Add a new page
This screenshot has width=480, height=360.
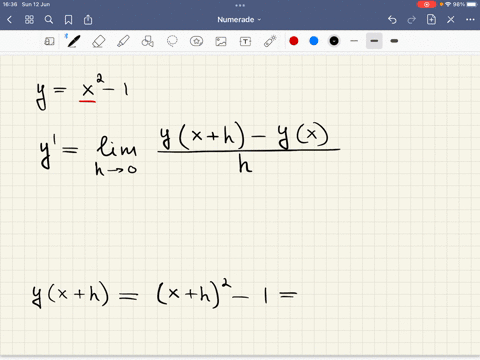(431, 20)
